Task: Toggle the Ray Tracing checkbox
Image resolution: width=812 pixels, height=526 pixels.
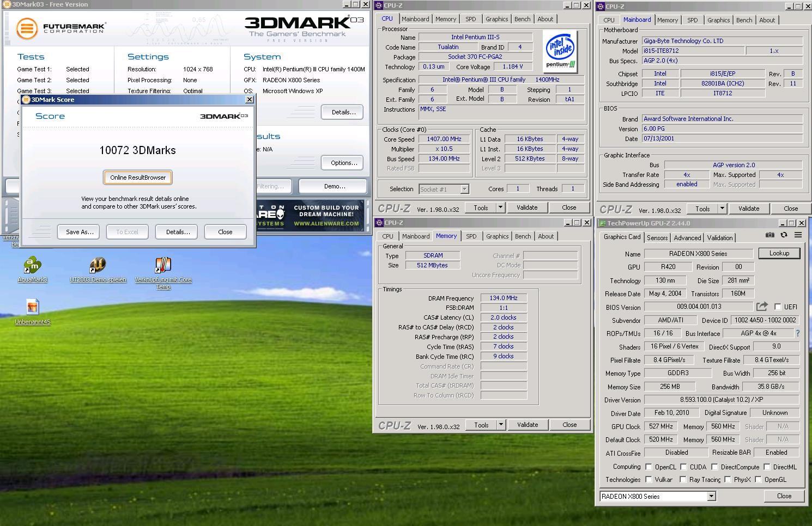Action: [683, 479]
